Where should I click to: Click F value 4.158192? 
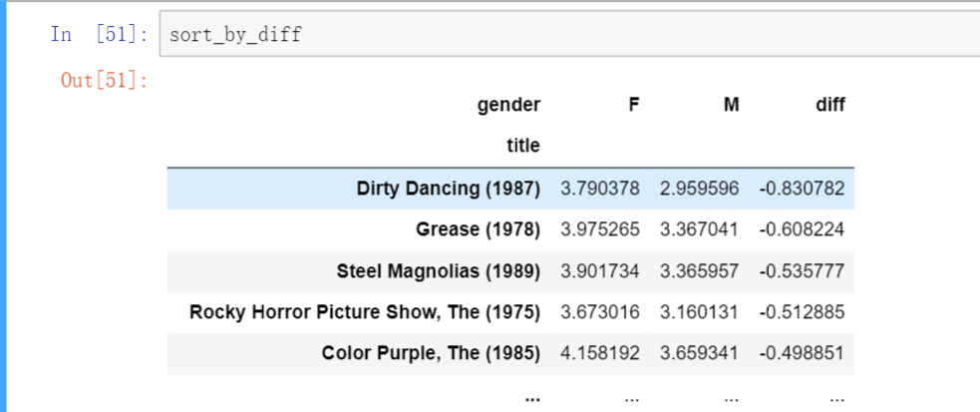(600, 353)
